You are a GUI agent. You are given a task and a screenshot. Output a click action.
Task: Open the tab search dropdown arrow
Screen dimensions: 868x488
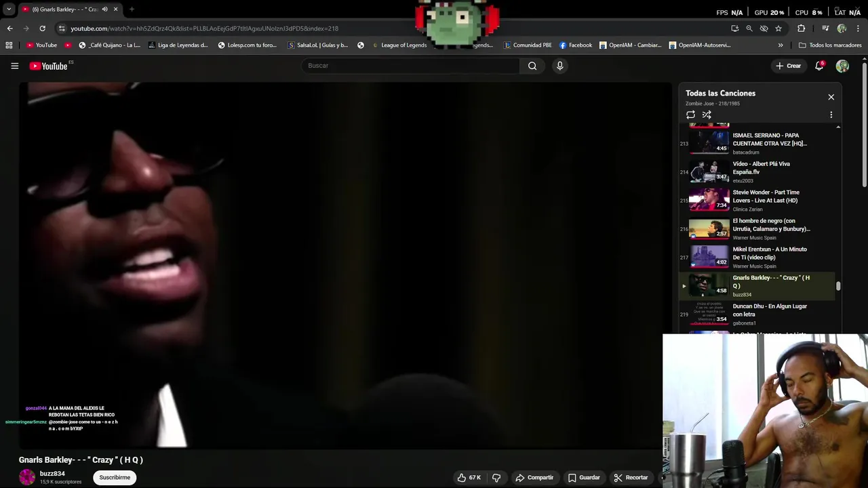[9, 9]
